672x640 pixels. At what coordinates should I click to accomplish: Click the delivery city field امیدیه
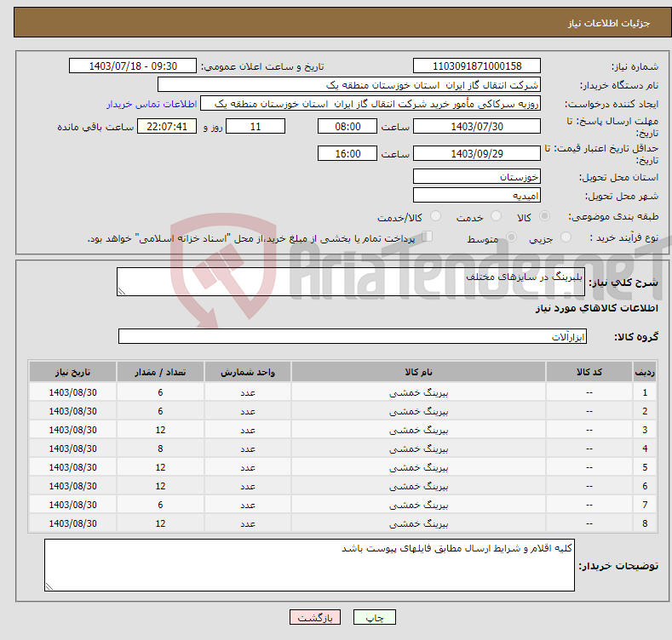477,196
